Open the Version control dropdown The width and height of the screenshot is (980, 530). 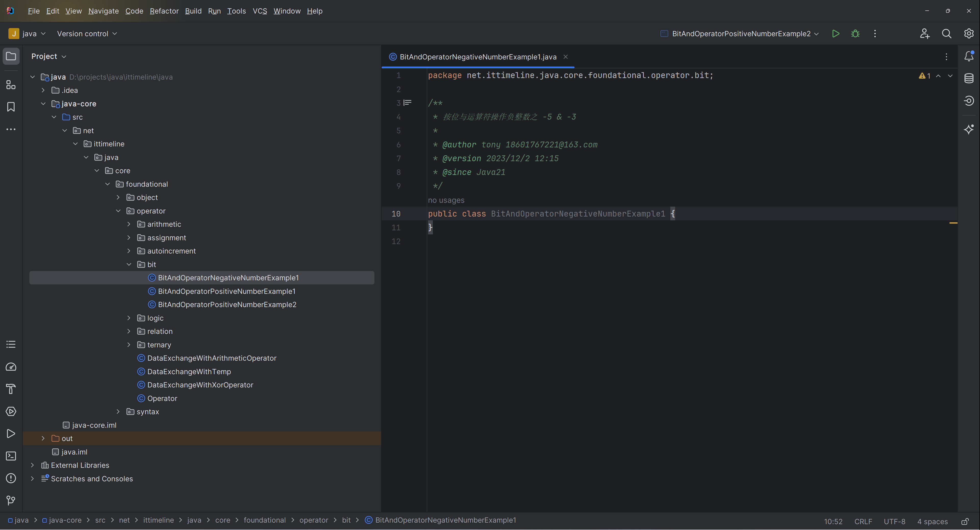pos(87,33)
